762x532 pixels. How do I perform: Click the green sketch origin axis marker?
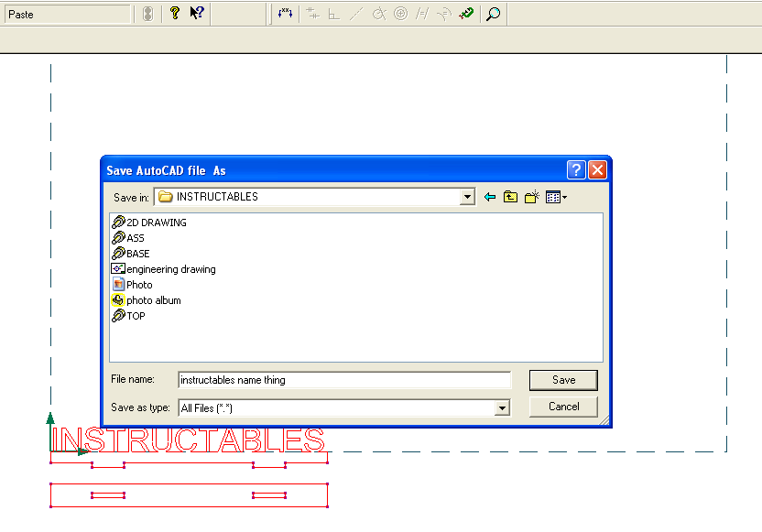point(66,433)
